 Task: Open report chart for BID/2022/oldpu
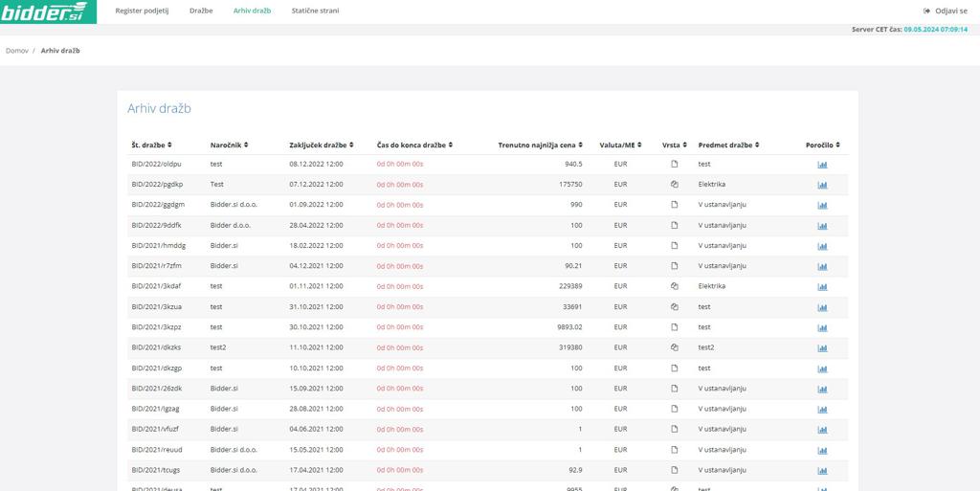click(x=822, y=165)
